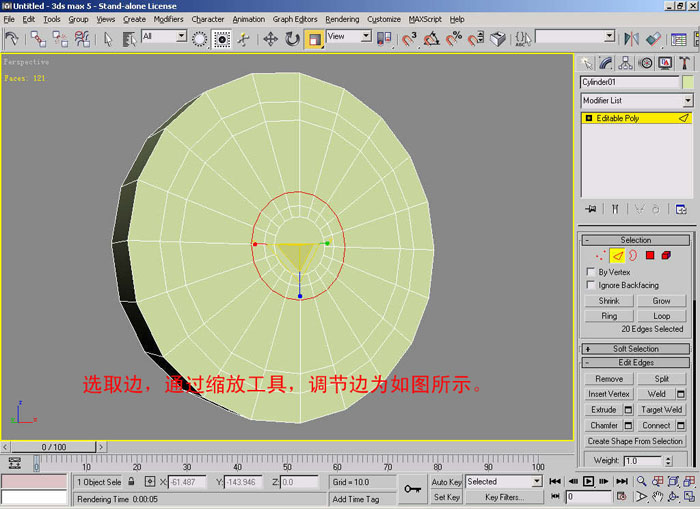Screen dimensions: 700x509
Task: Click the Align tool icon
Action: 653,39
